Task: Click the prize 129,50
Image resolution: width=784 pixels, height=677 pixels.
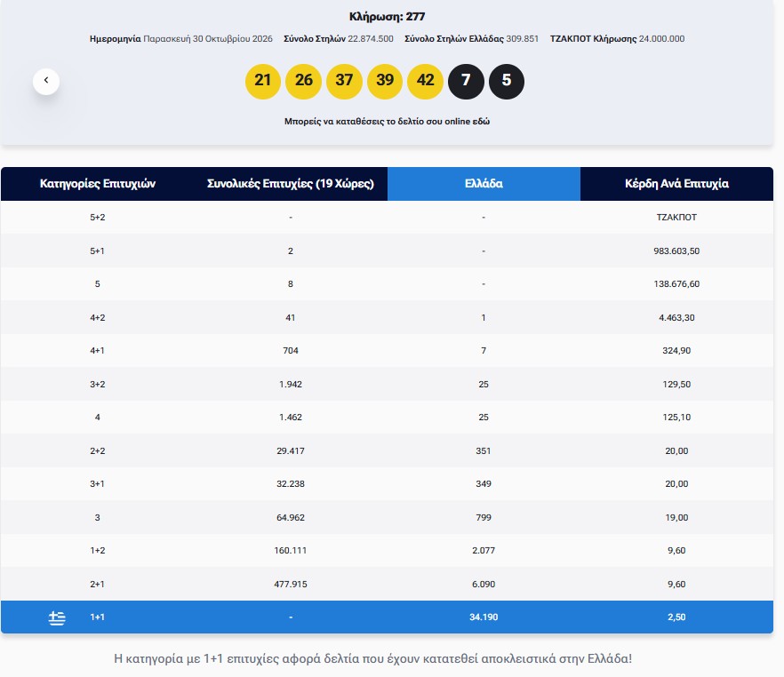Action: tap(676, 384)
